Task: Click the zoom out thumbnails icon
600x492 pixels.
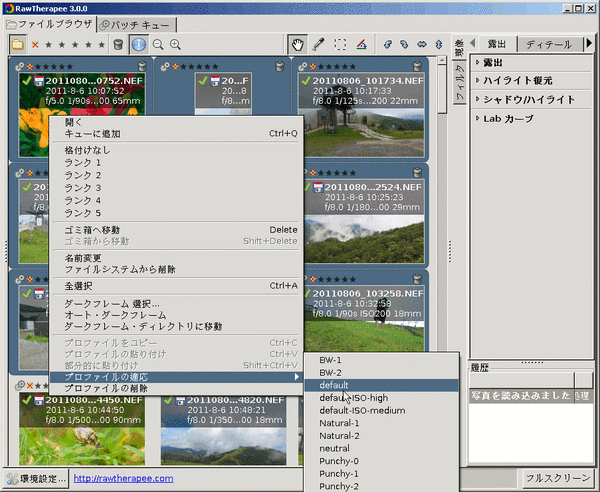Action: pos(158,45)
